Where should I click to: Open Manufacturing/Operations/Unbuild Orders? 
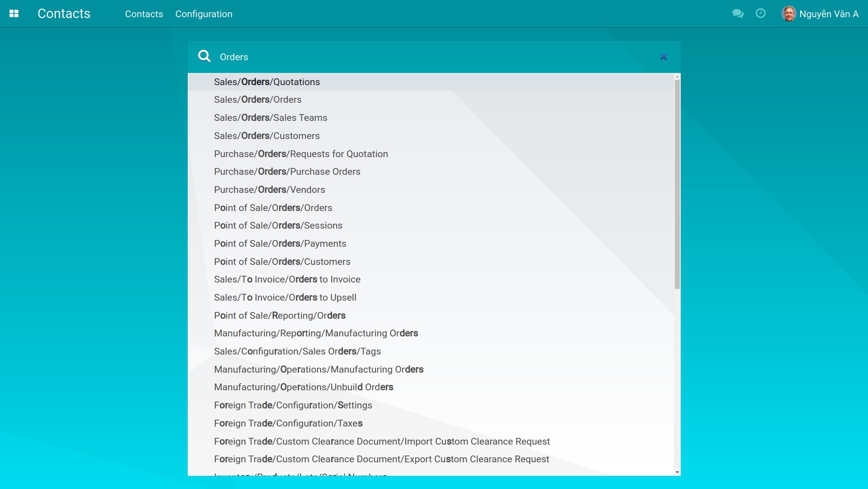(x=304, y=387)
